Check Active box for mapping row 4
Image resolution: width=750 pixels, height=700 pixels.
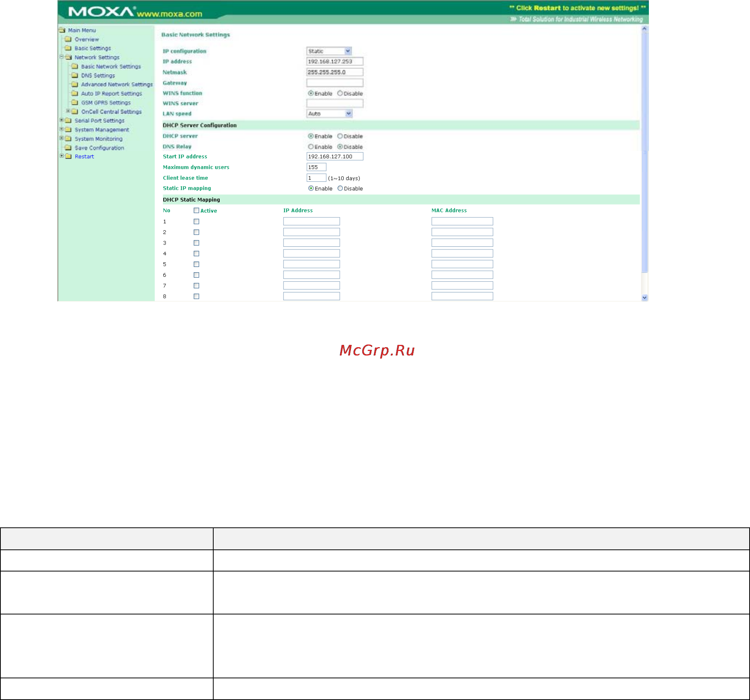click(196, 253)
